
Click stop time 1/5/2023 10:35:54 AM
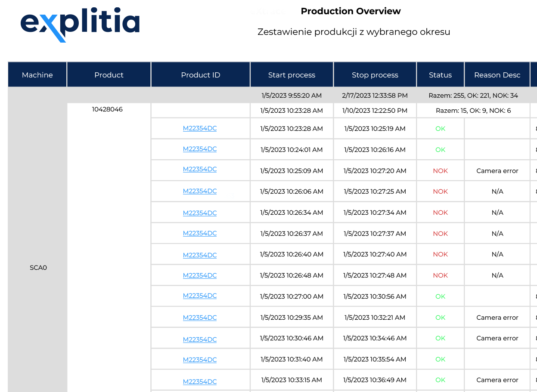click(375, 359)
